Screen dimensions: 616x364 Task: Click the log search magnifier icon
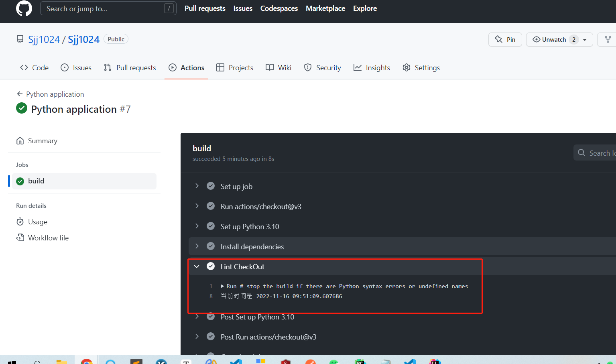pos(581,153)
